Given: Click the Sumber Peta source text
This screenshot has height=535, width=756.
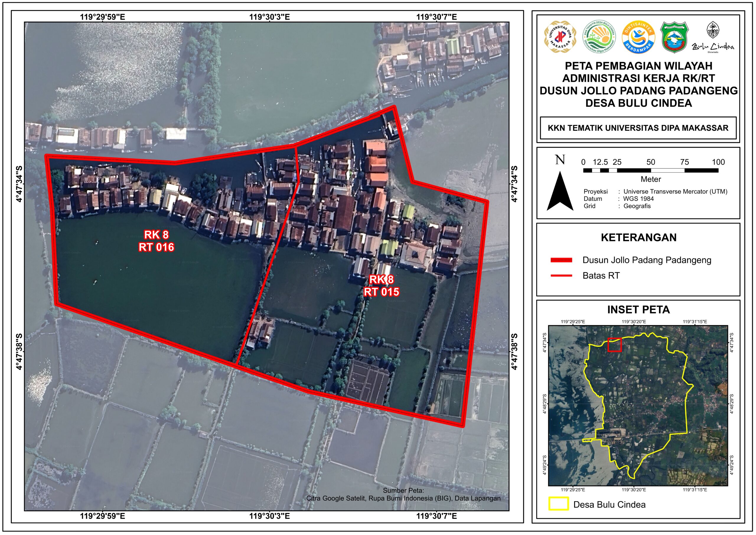Looking at the screenshot, I should (x=403, y=495).
